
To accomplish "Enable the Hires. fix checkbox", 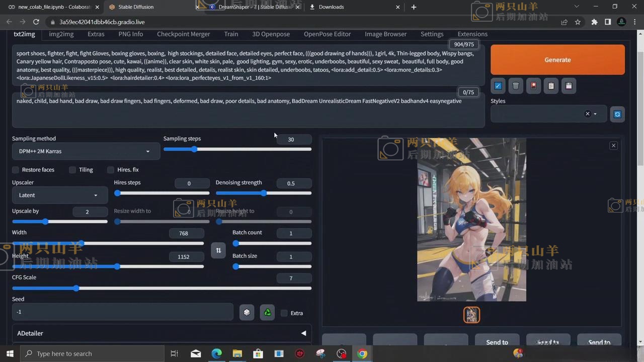I will click(x=111, y=170).
